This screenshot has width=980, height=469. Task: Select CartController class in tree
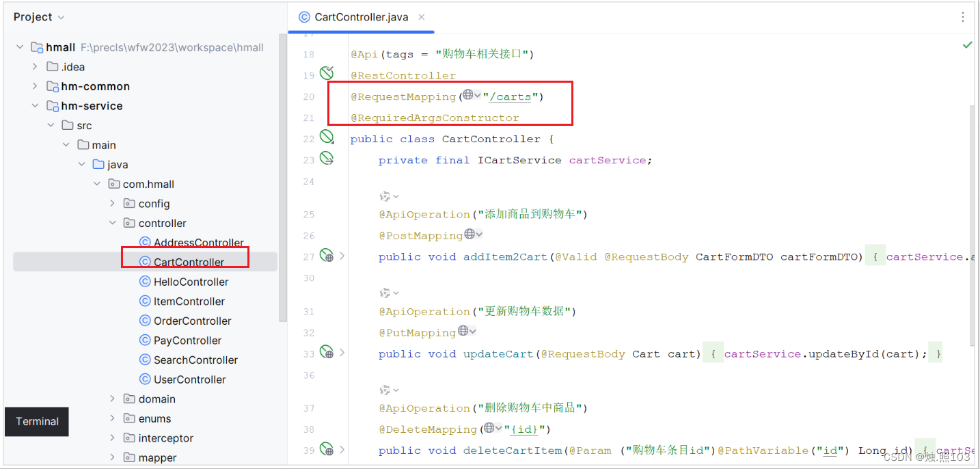[189, 262]
